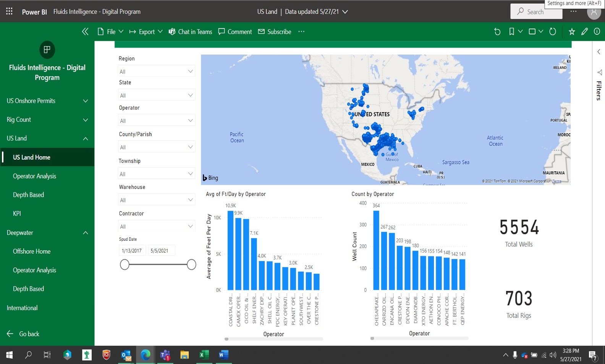Select US Land Home page
The width and height of the screenshot is (605, 364).
point(47,157)
